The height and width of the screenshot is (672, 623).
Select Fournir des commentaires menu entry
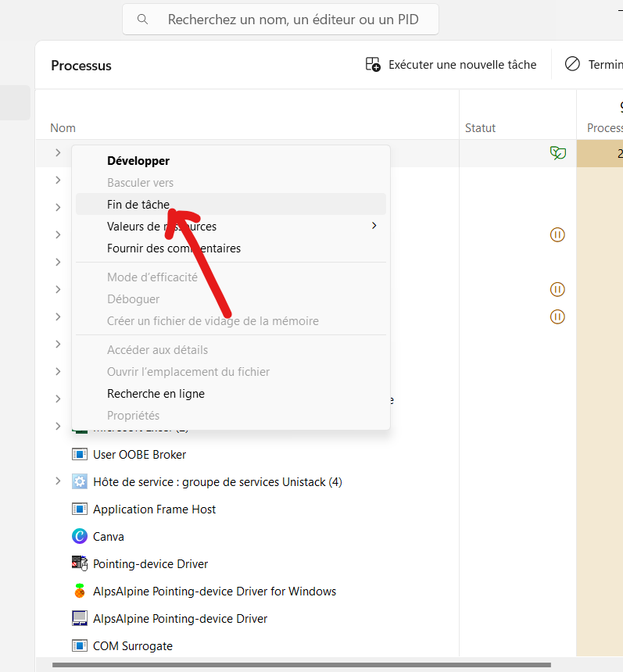point(174,248)
